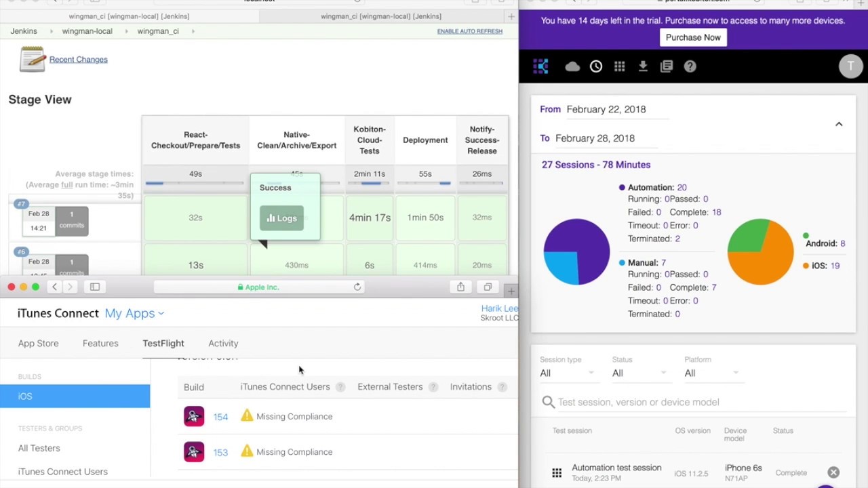Image resolution: width=868 pixels, height=488 pixels.
Task: Open the help question mark in Kobiton
Action: [690, 66]
